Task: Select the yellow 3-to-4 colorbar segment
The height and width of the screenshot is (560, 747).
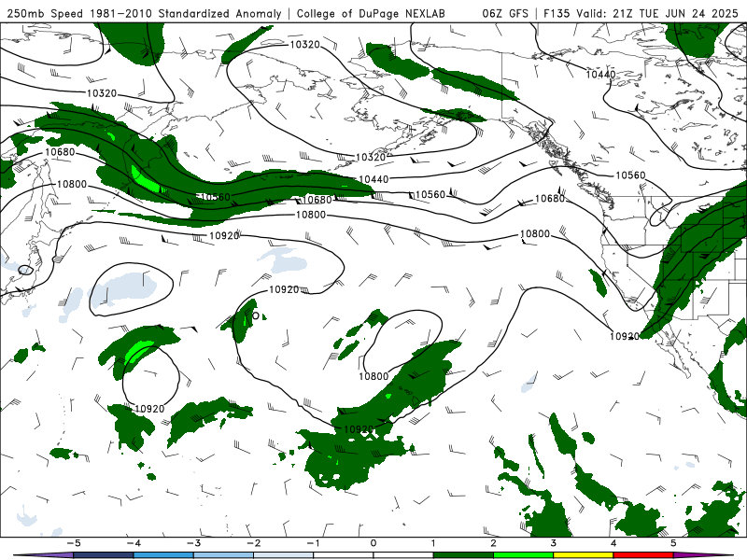Action: [x=584, y=555]
